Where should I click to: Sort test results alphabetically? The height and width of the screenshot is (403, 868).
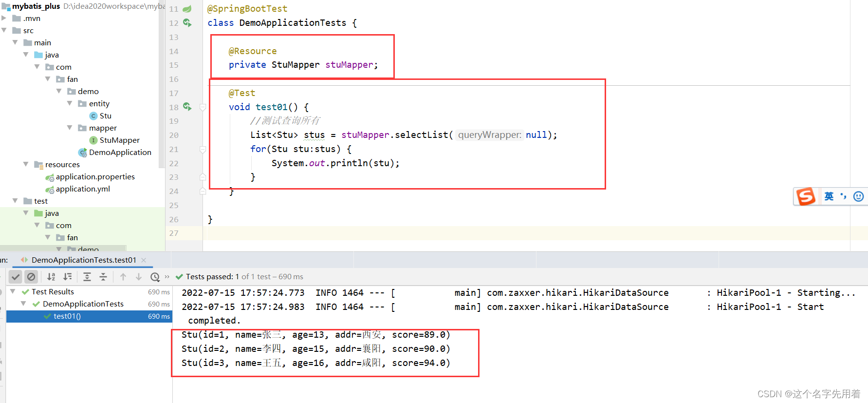(51, 277)
